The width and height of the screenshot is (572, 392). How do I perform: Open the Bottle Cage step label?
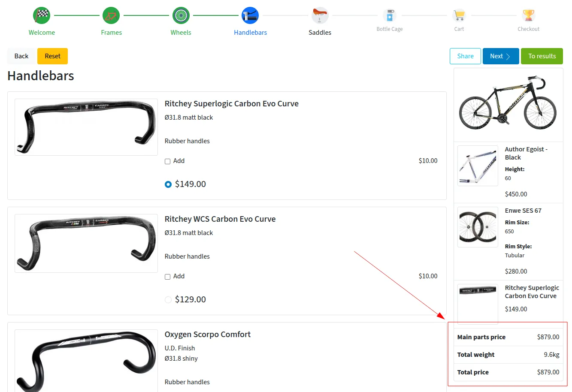(389, 29)
